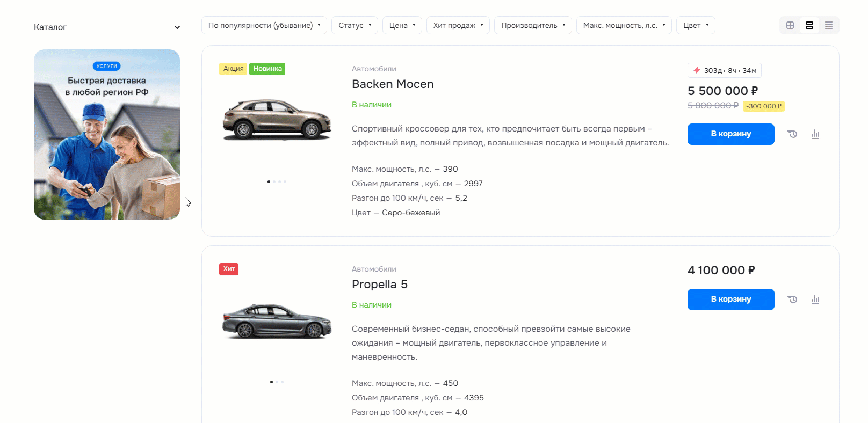The width and height of the screenshot is (868, 423).
Task: Open the Производитель filter dropdown
Action: [533, 25]
